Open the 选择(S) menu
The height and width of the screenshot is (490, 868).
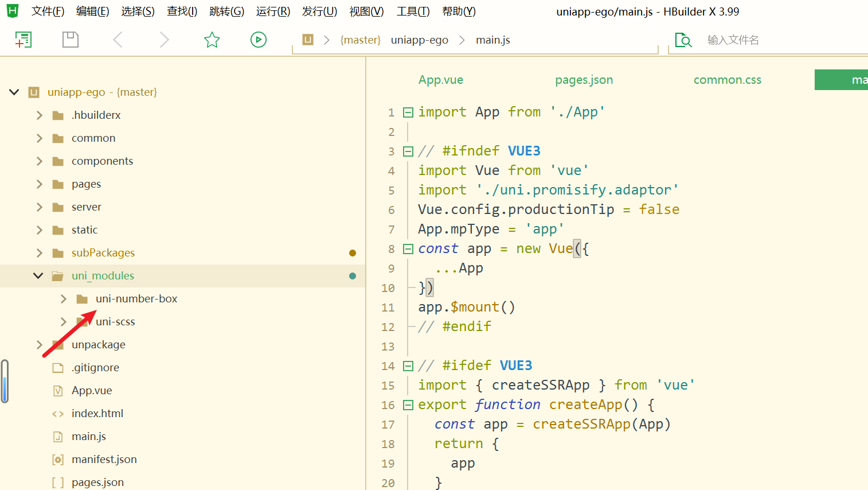coord(138,11)
